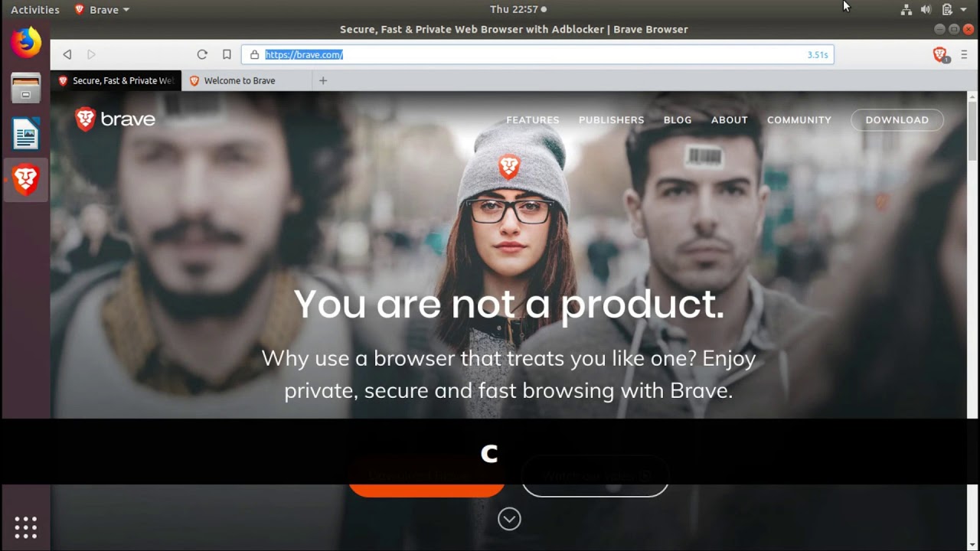The width and height of the screenshot is (980, 551).
Task: Open the BLOG navigation link
Action: pos(678,120)
